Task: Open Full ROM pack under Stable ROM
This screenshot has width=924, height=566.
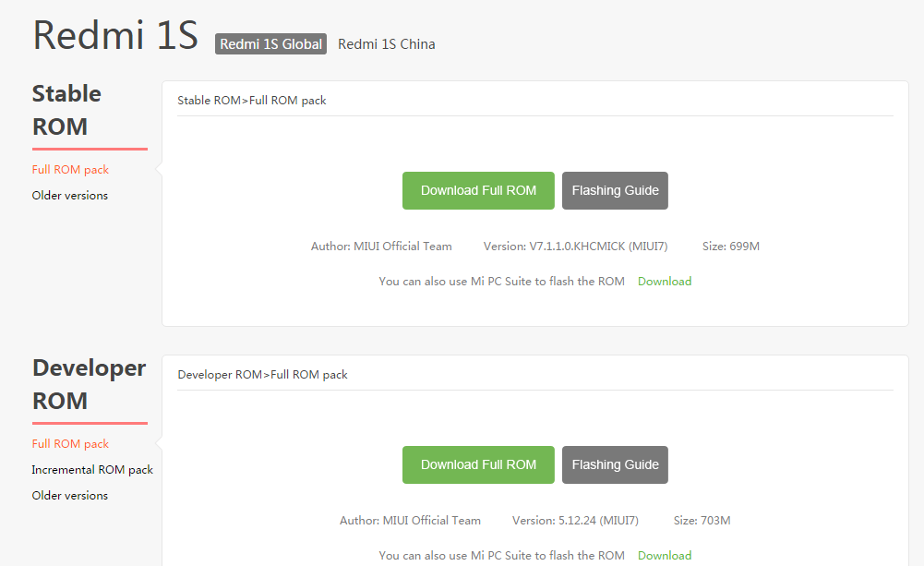Action: (x=70, y=170)
